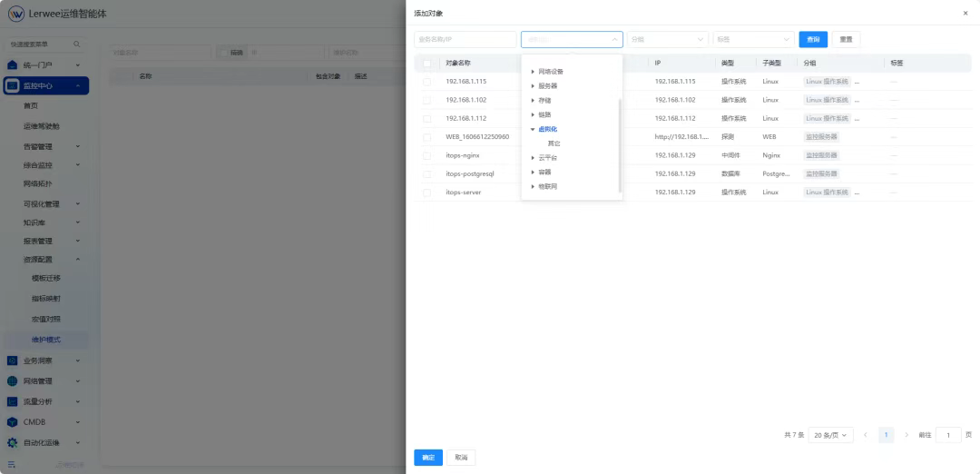The height and width of the screenshot is (474, 980).
Task: Click the 网络管理 globe icon in sidebar
Action: 13,381
